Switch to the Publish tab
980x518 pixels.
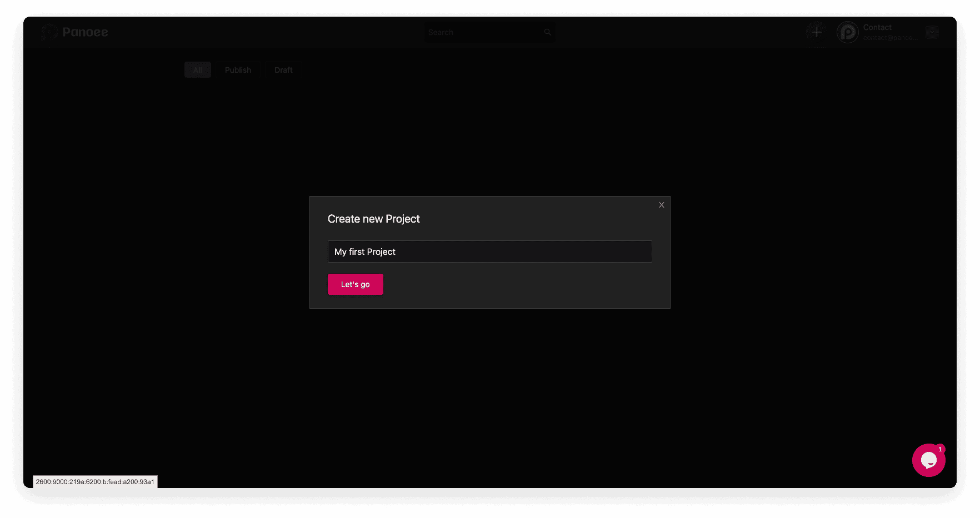pos(238,69)
